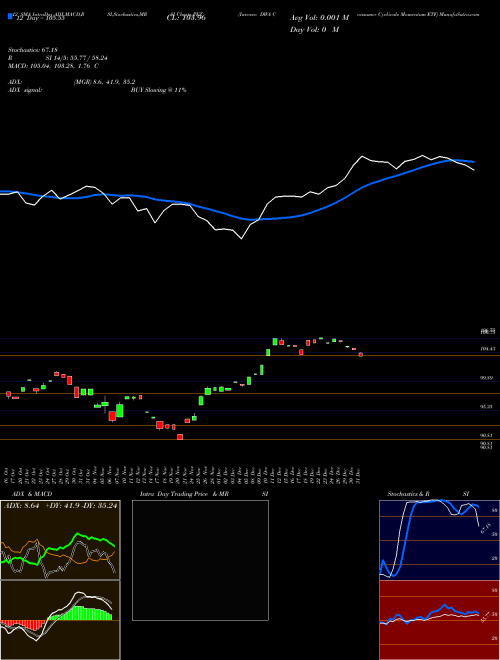The height and width of the screenshot is (660, 500).
Task: Open the MunafaSutra.com watermark link at top right
Action: pos(460,14)
